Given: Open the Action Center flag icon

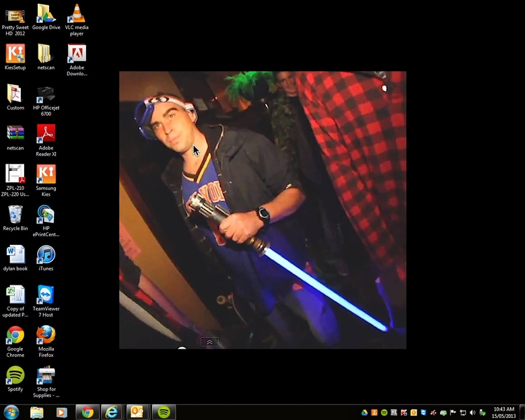Looking at the screenshot, I should click(453, 413).
